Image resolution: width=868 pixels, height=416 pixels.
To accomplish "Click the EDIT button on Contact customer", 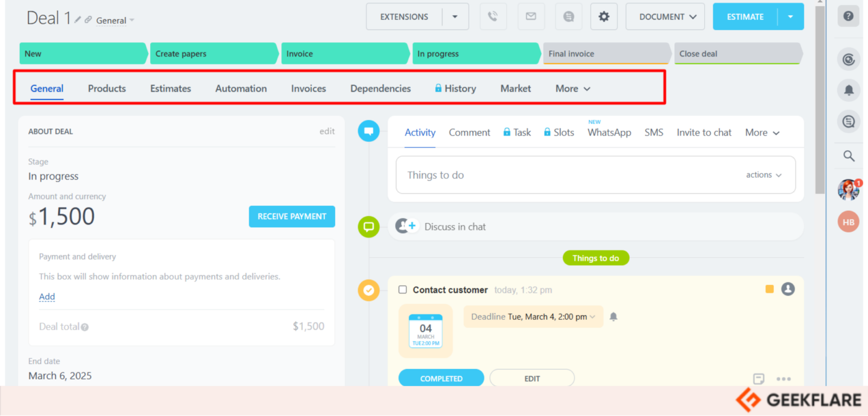I will [x=532, y=378].
